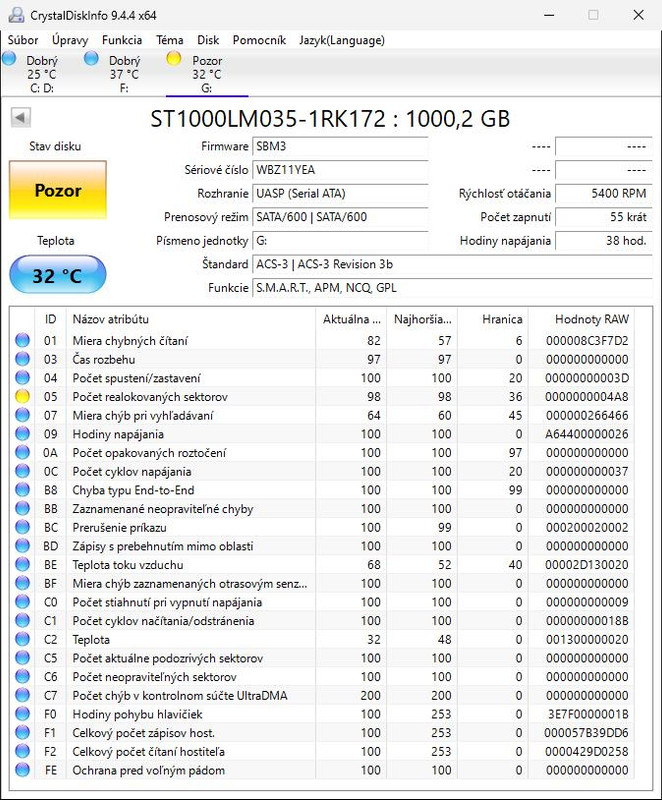Screen dimensions: 662x800
Task: Select row Zápisy s prebehnutím mimo oblasti
Action: (x=322, y=546)
